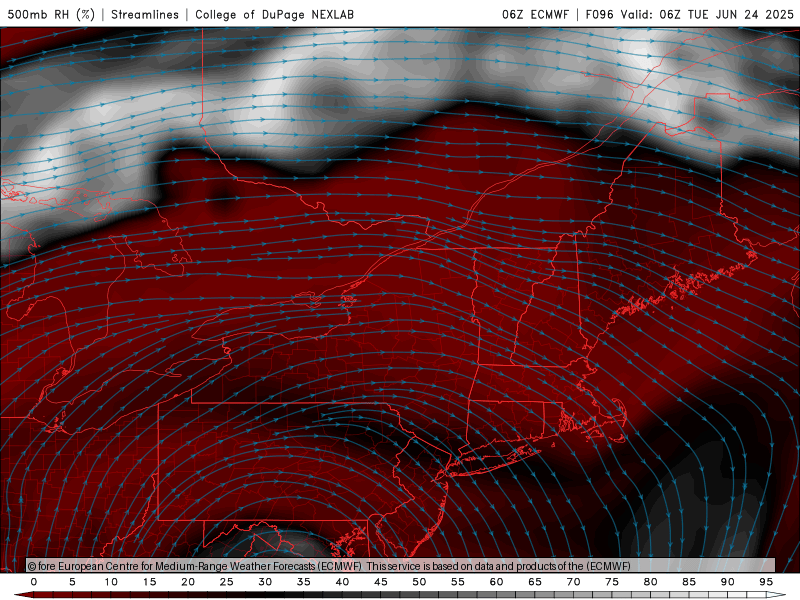This screenshot has width=800, height=600.
Task: Click the "65" value on color scale
Action: click(535, 582)
